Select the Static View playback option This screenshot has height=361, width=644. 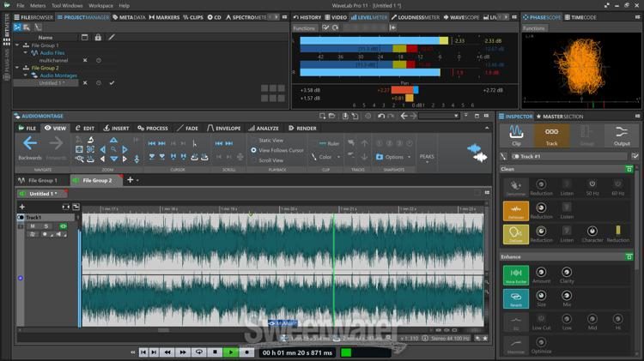[x=270, y=141]
